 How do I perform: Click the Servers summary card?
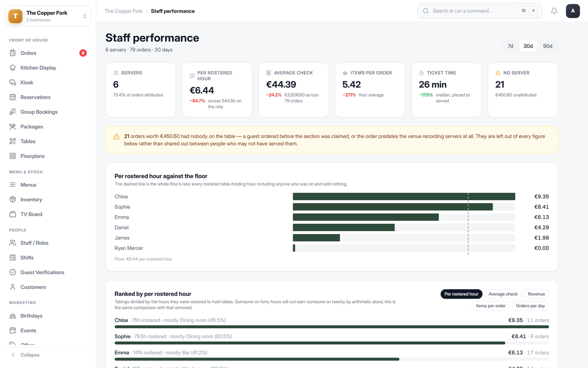coord(141,90)
